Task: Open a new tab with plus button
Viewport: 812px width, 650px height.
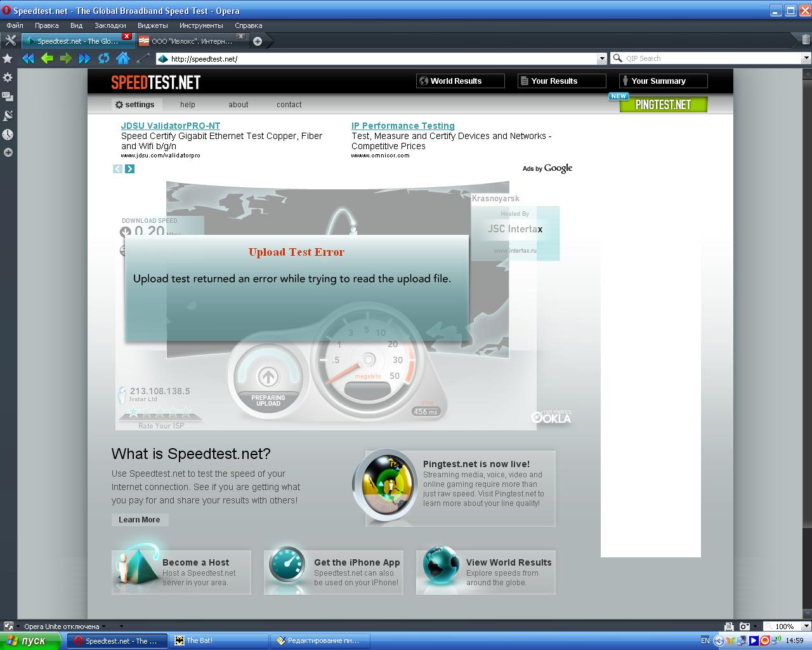Action: pos(258,41)
